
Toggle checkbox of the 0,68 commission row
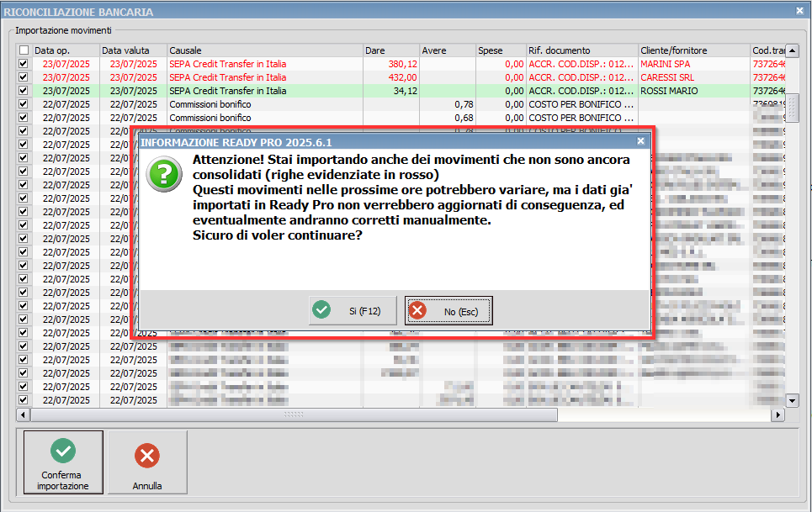pos(24,118)
